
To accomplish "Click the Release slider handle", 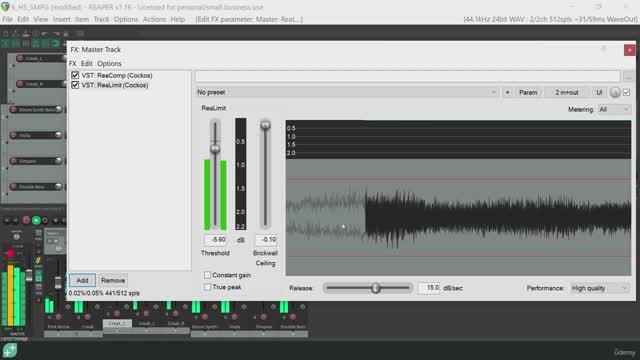I will click(376, 288).
